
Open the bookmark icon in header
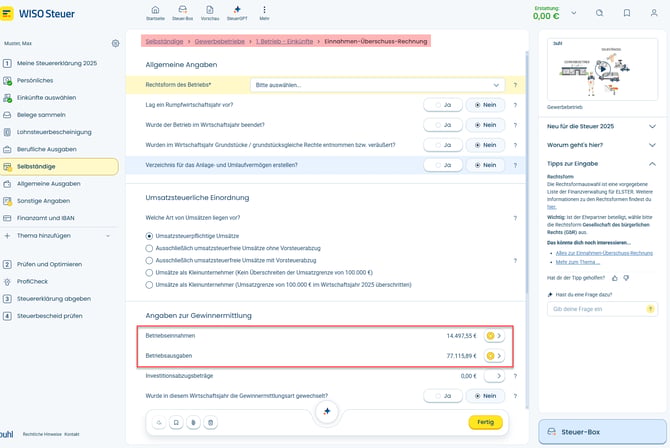pyautogui.click(x=627, y=13)
